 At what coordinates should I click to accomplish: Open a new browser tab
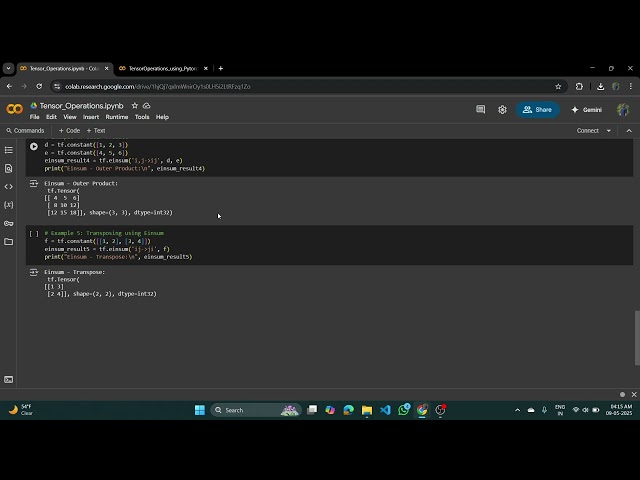[x=221, y=69]
